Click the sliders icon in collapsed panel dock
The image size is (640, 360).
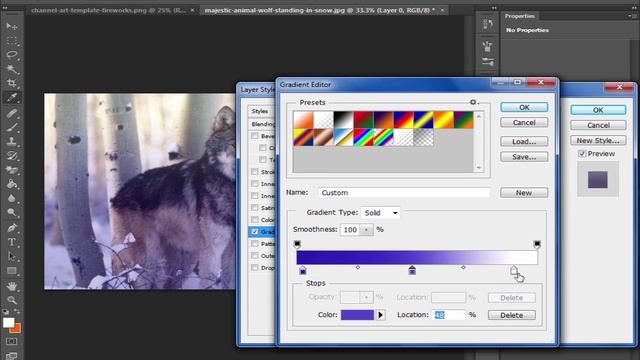coord(487,62)
